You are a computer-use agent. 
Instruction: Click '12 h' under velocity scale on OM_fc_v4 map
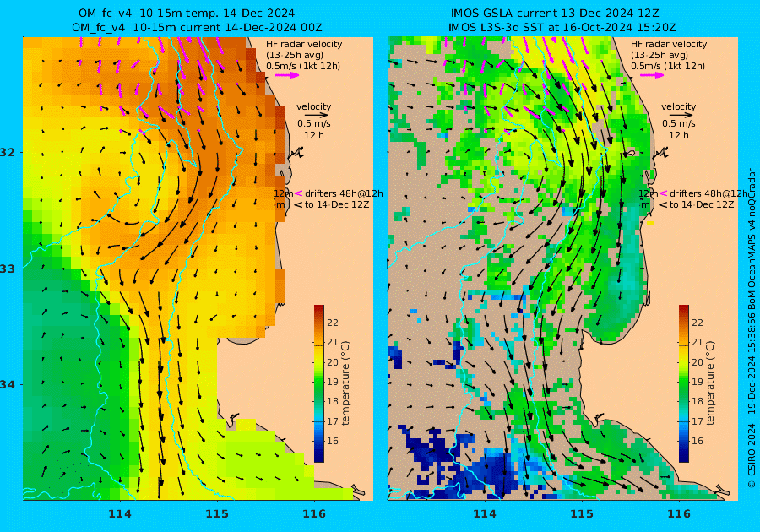(x=314, y=135)
